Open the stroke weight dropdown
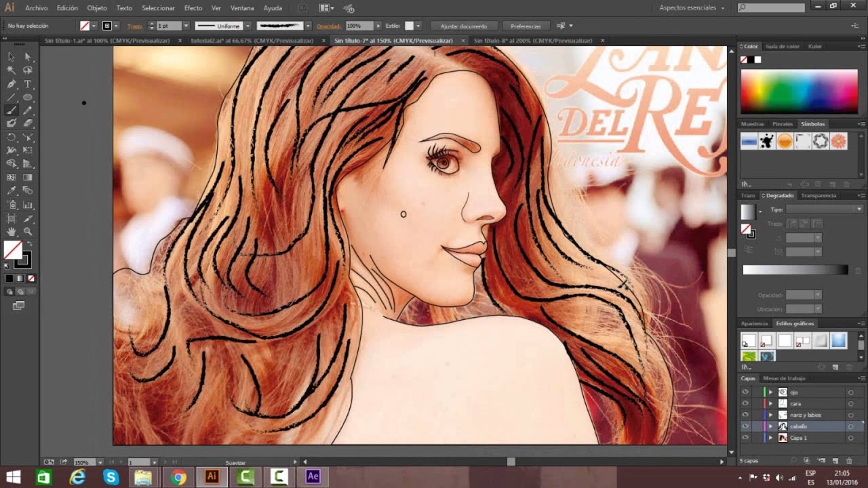This screenshot has width=868, height=488. point(186,26)
